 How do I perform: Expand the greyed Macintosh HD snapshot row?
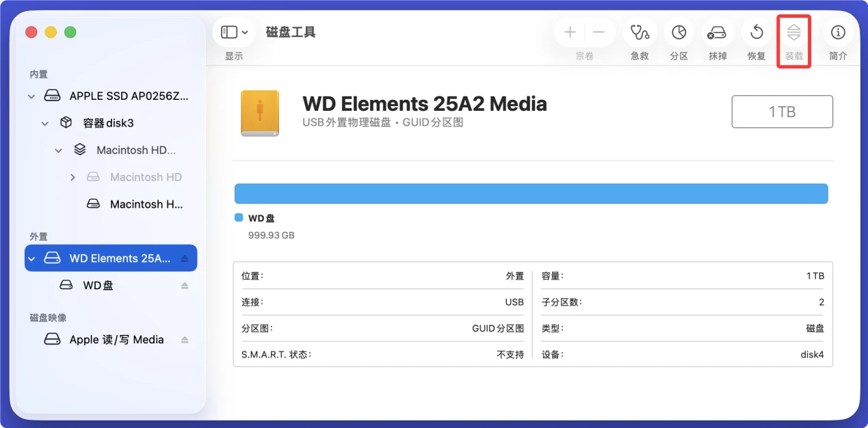[73, 178]
